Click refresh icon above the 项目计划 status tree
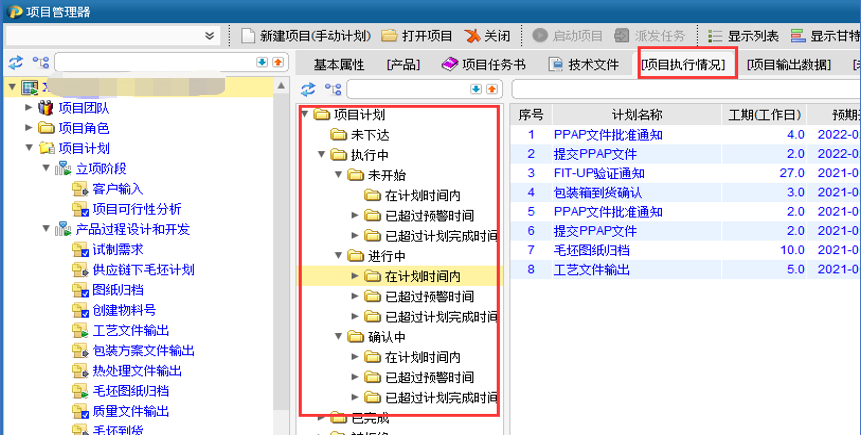Image resolution: width=863 pixels, height=435 pixels. click(x=308, y=89)
